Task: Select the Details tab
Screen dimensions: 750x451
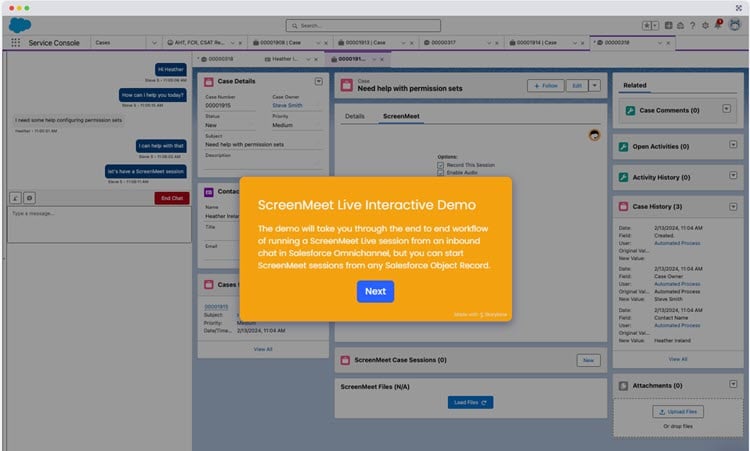Action: tap(354, 116)
